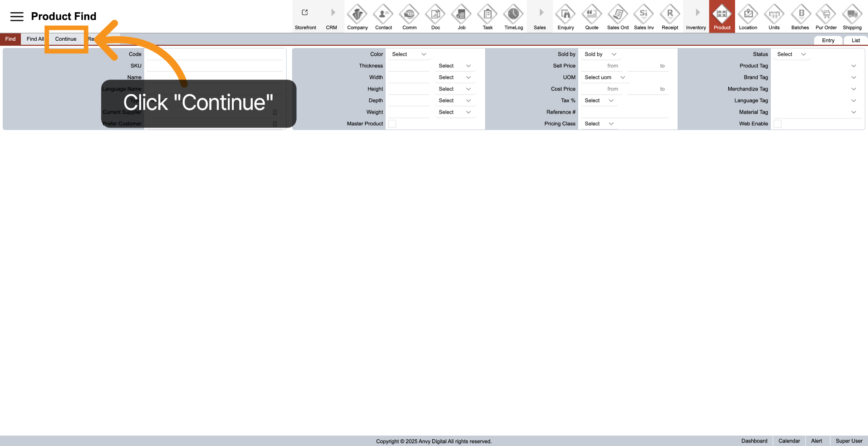Open the hamburger menu
The width and height of the screenshot is (868, 446).
[17, 17]
